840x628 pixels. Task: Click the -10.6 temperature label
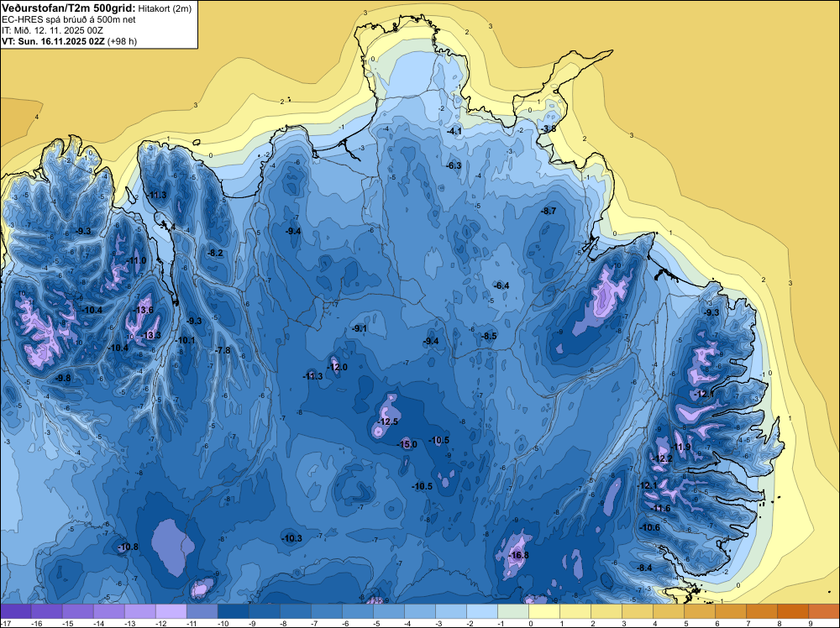coord(650,527)
